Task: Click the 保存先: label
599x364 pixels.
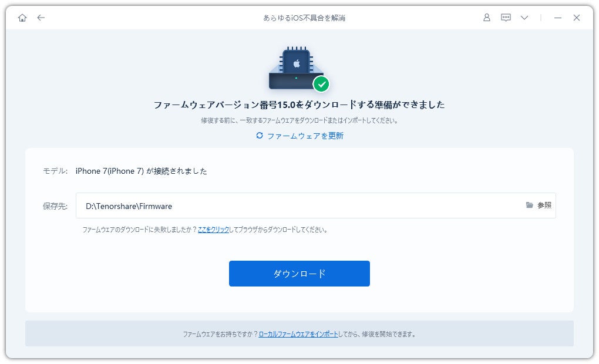Action: click(55, 206)
